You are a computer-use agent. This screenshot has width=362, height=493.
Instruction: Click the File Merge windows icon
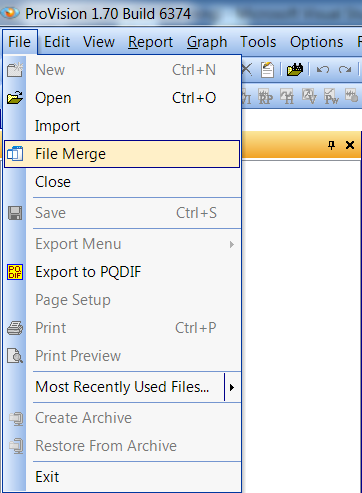tap(15, 154)
